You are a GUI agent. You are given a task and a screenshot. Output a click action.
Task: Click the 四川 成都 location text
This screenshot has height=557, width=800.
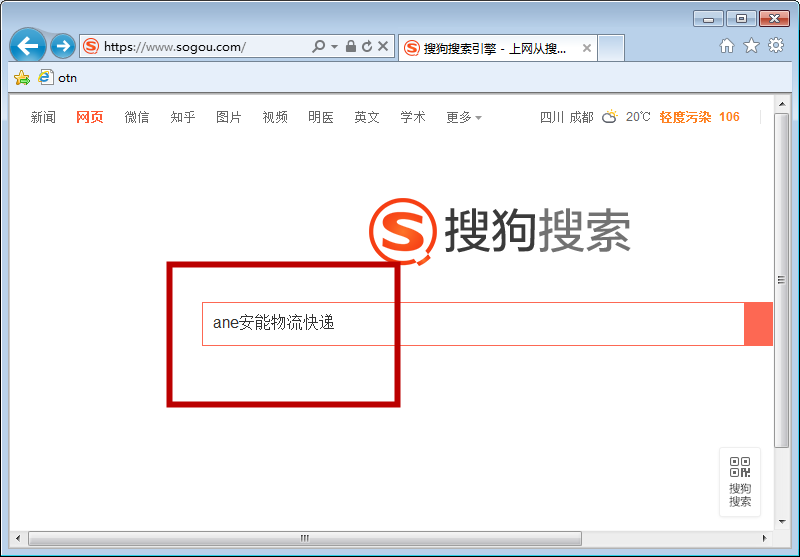pyautogui.click(x=566, y=117)
